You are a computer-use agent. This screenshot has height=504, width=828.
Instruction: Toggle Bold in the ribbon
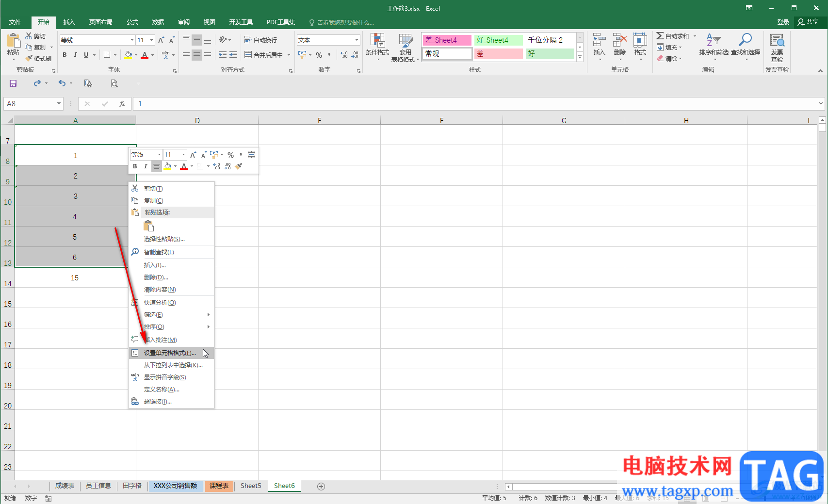coord(65,55)
